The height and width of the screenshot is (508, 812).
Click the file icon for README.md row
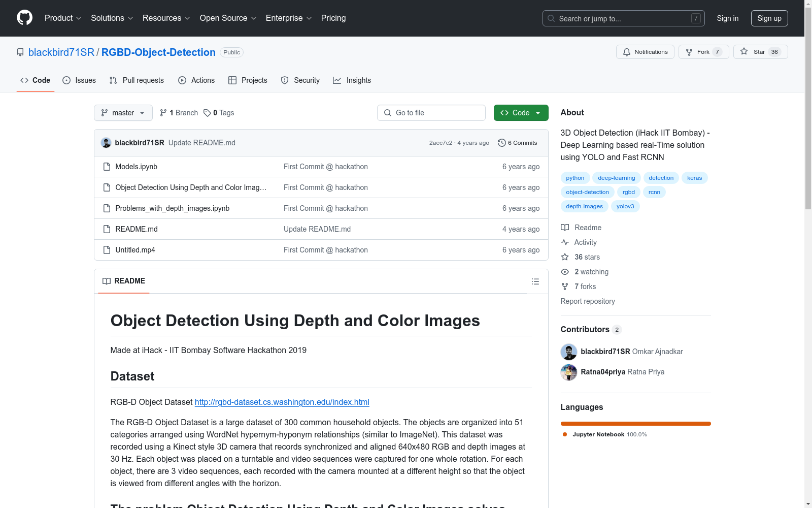[107, 229]
